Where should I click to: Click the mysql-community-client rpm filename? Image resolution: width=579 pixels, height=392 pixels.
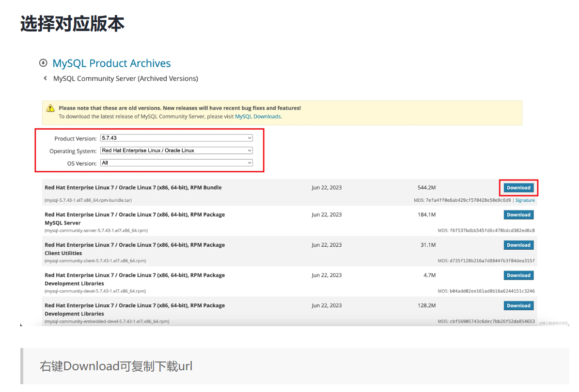tap(95, 261)
